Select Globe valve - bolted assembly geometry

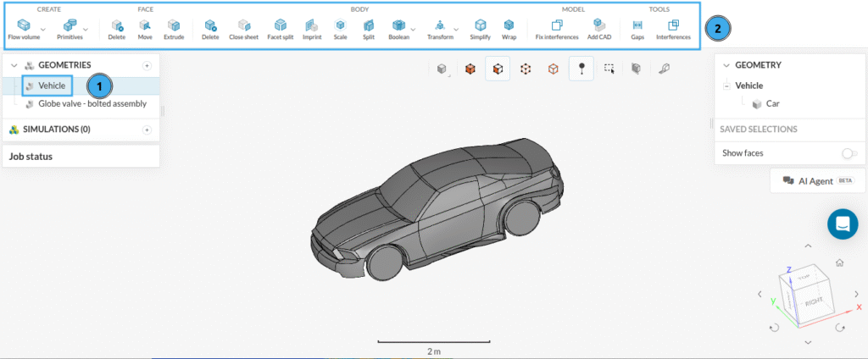92,104
